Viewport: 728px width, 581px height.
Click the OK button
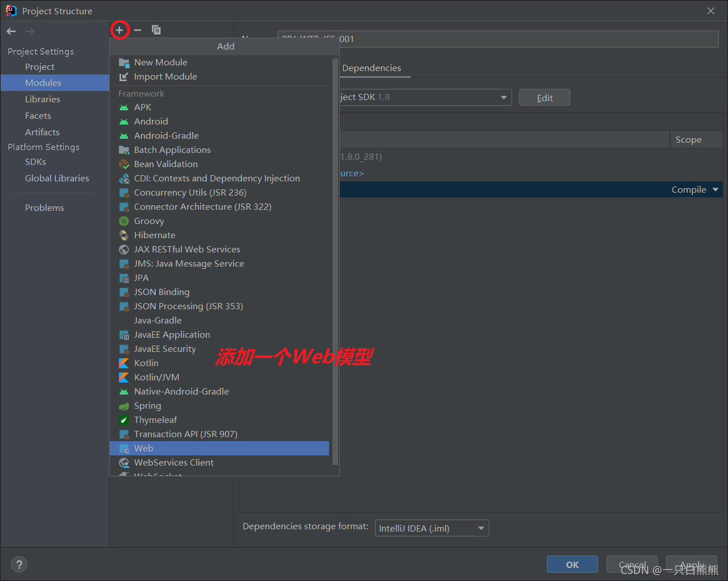pyautogui.click(x=572, y=565)
